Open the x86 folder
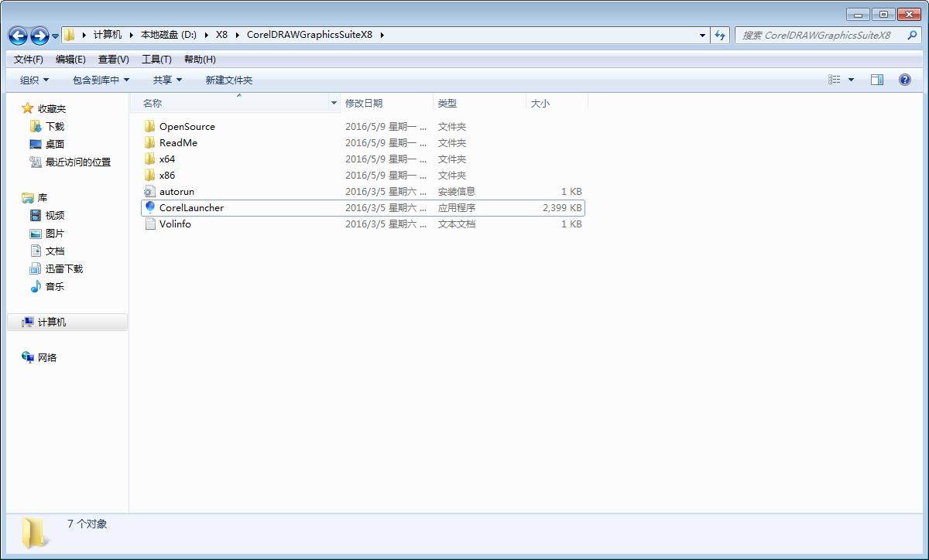This screenshot has height=560, width=929. click(x=169, y=175)
